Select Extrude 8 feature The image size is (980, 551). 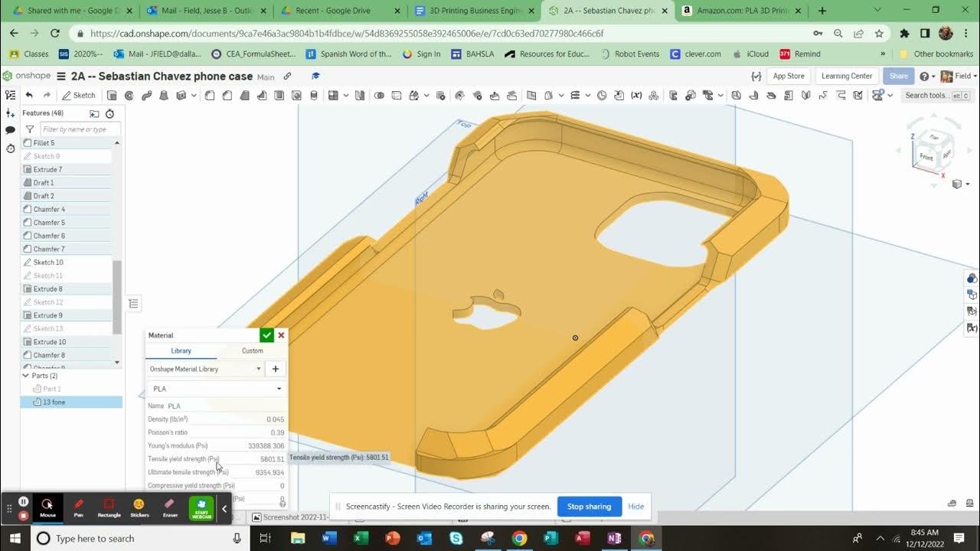pyautogui.click(x=66, y=289)
